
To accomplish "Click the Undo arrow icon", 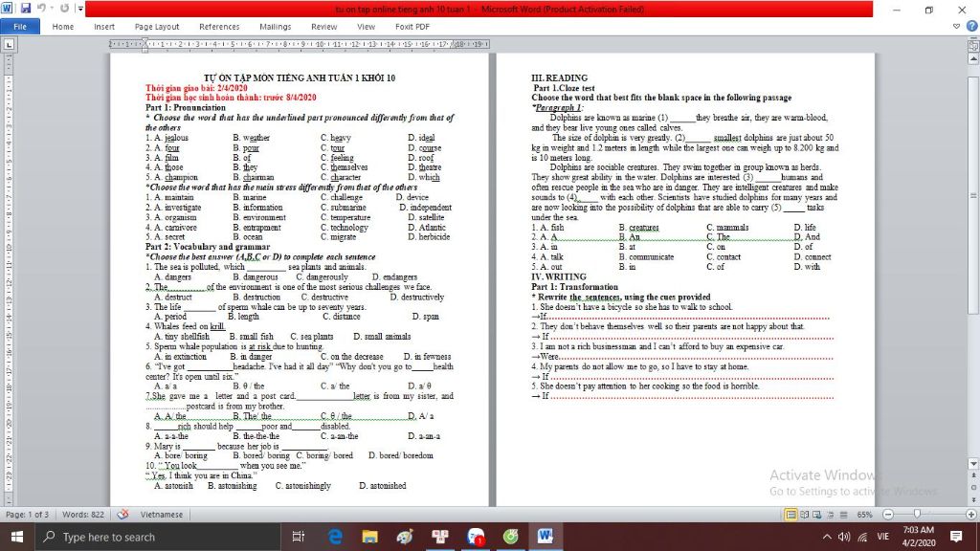I will [x=41, y=9].
